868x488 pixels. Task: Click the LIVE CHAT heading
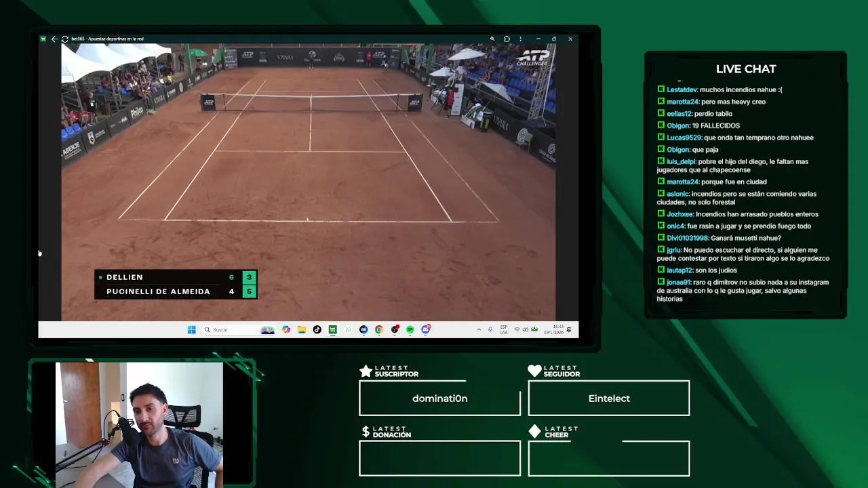pyautogui.click(x=746, y=68)
